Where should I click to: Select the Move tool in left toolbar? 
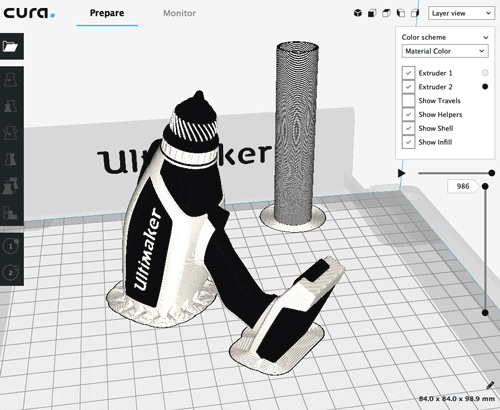[x=11, y=80]
